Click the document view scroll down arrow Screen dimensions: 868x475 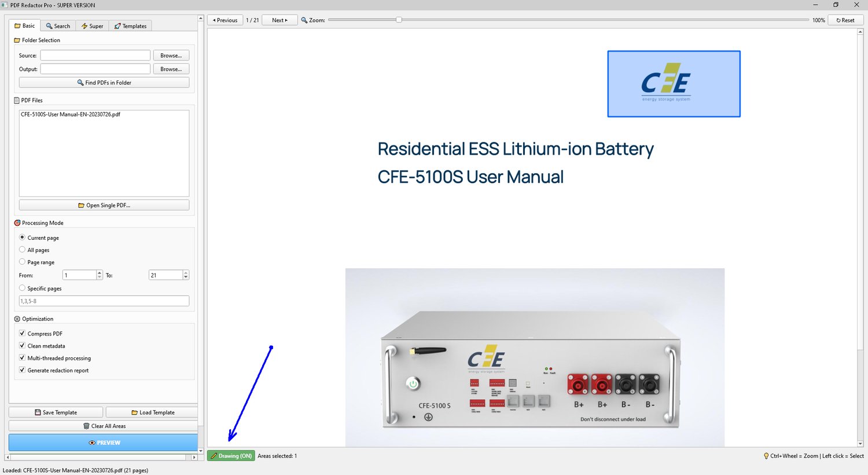tap(860, 444)
